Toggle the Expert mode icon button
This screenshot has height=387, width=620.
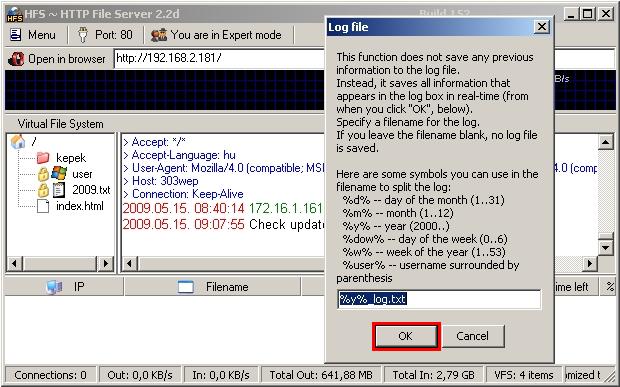click(159, 35)
